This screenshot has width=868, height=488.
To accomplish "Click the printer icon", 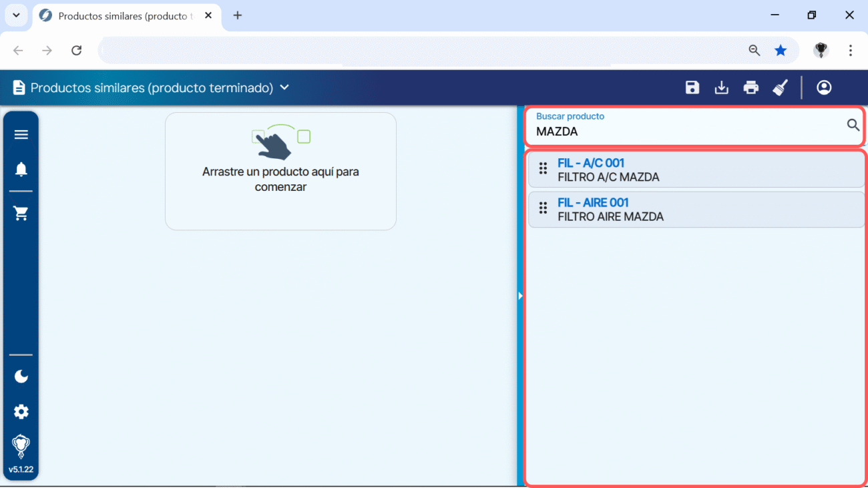I will click(x=751, y=87).
